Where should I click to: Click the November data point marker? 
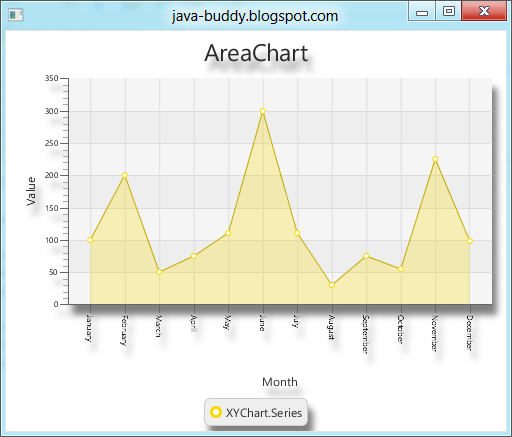pos(435,159)
